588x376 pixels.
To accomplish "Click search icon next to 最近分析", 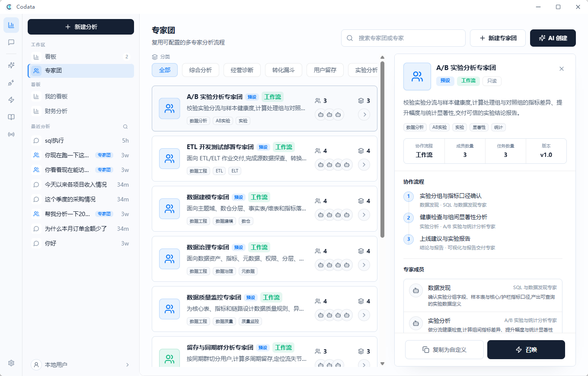I will click(x=125, y=127).
